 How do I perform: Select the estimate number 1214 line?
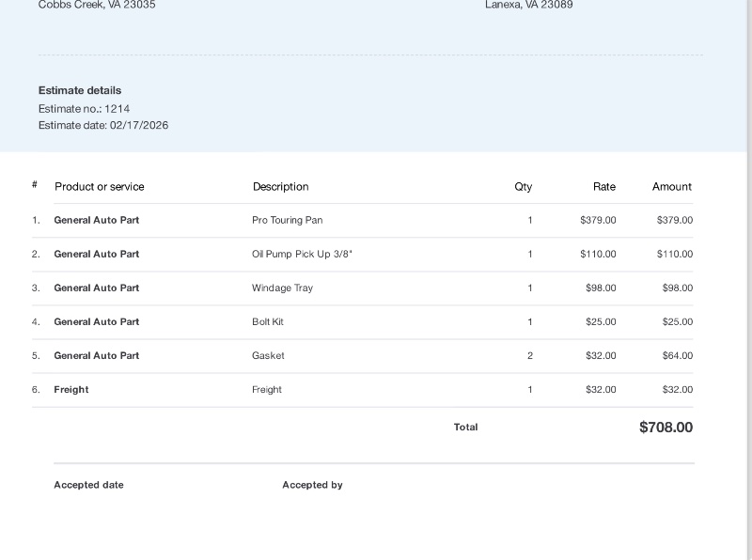tap(84, 108)
